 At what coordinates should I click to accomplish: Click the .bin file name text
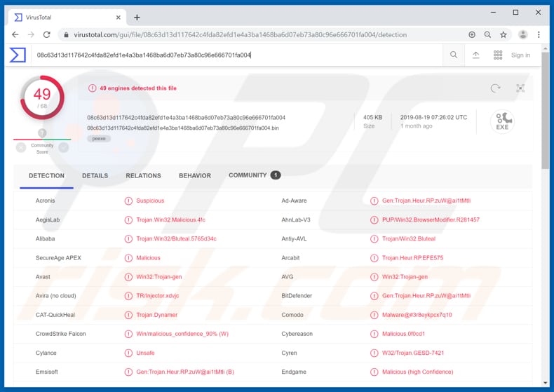point(183,128)
